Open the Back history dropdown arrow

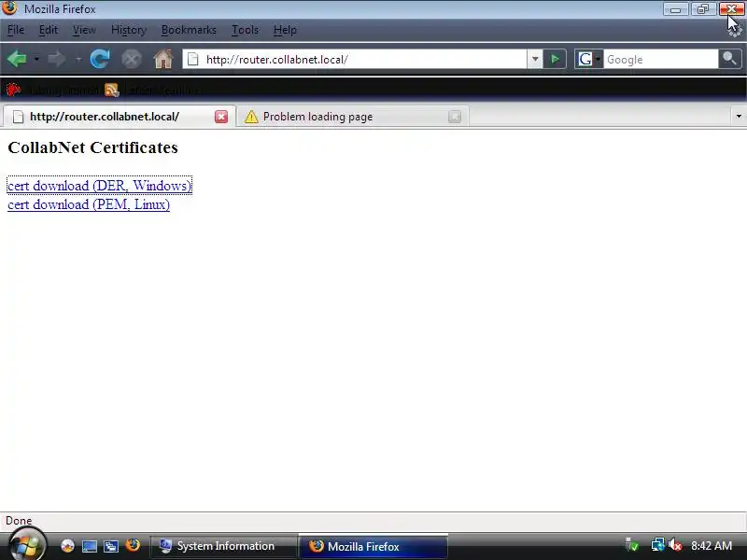pyautogui.click(x=36, y=59)
